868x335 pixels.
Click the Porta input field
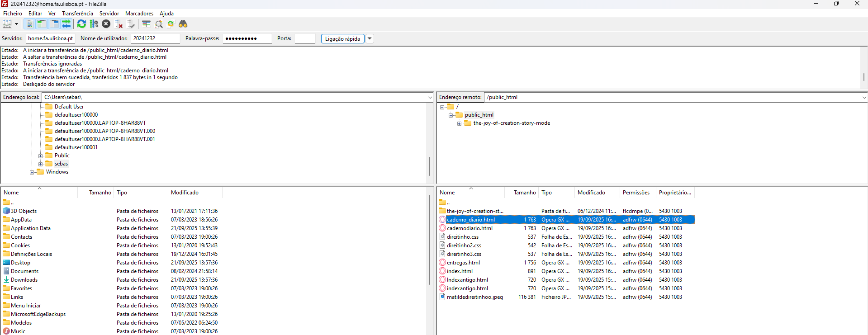pos(304,39)
